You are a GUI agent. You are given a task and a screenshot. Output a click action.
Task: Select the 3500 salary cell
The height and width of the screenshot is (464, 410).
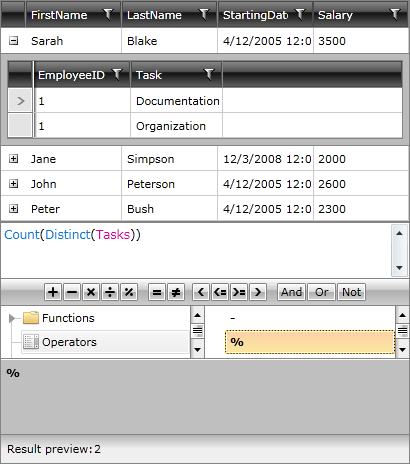[361, 41]
